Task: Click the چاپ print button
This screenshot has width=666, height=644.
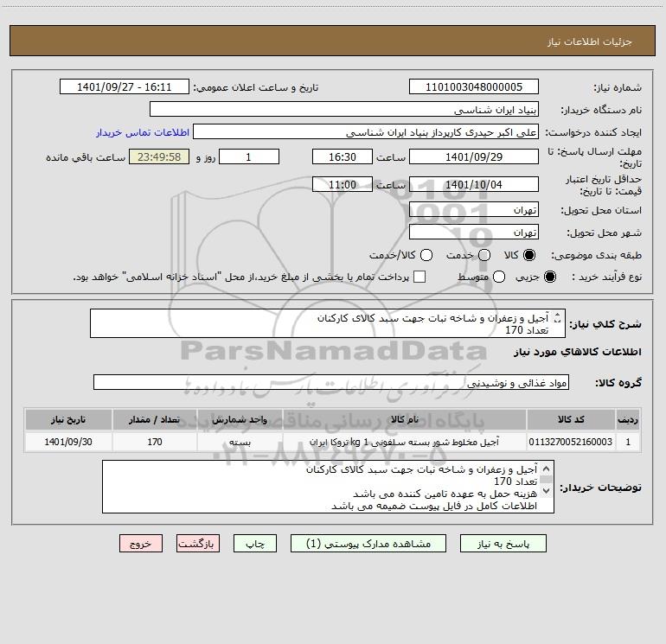Action: pyautogui.click(x=255, y=544)
